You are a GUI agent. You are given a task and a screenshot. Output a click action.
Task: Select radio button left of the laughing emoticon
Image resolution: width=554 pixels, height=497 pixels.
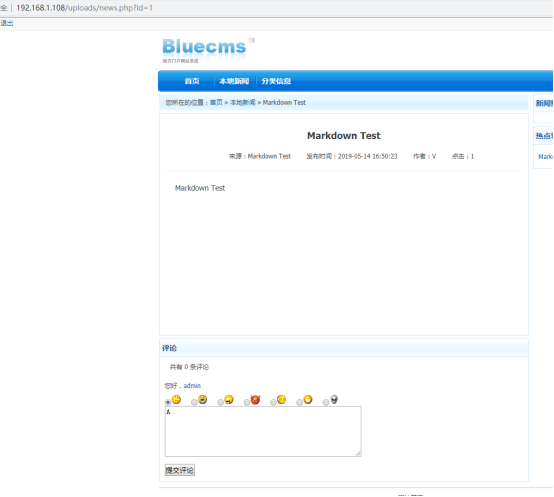pos(299,402)
